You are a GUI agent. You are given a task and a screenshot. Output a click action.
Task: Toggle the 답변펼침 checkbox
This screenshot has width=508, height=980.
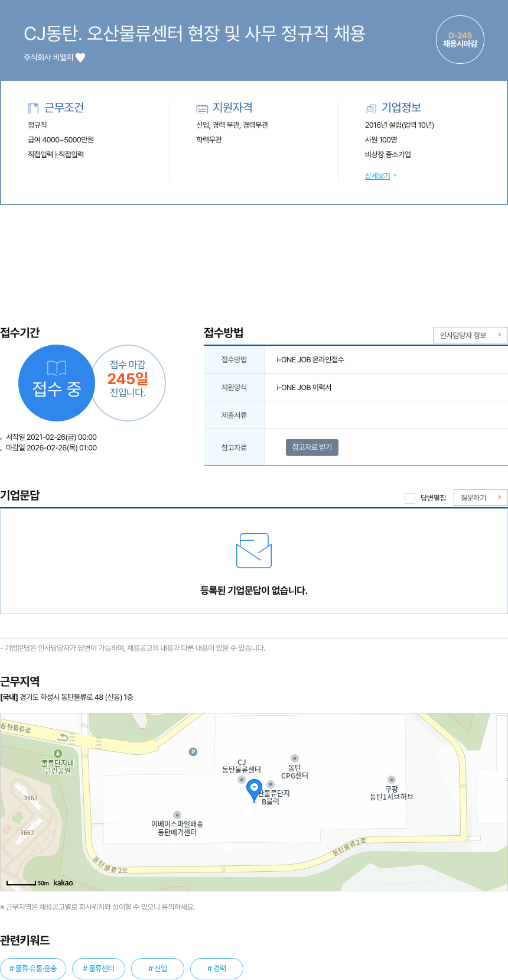(x=410, y=498)
